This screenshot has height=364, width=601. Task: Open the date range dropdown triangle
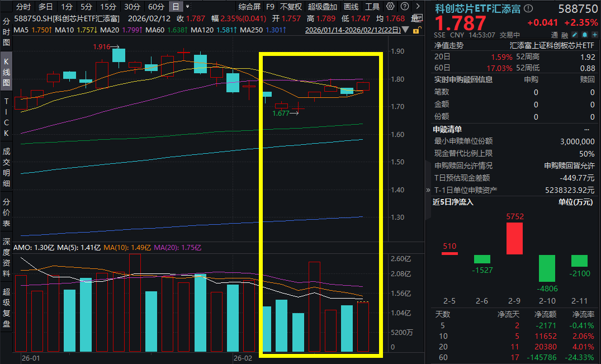click(405, 30)
